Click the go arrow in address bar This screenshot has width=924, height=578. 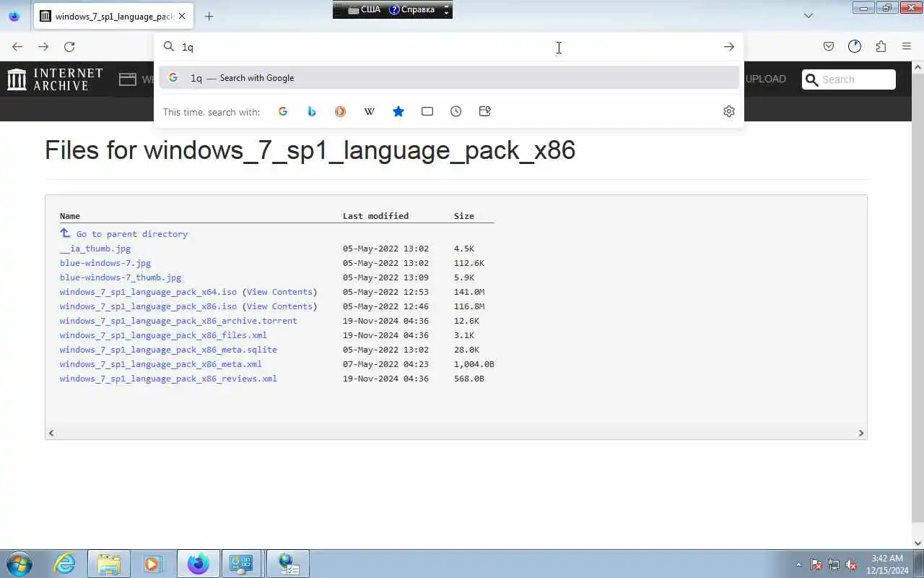point(729,47)
